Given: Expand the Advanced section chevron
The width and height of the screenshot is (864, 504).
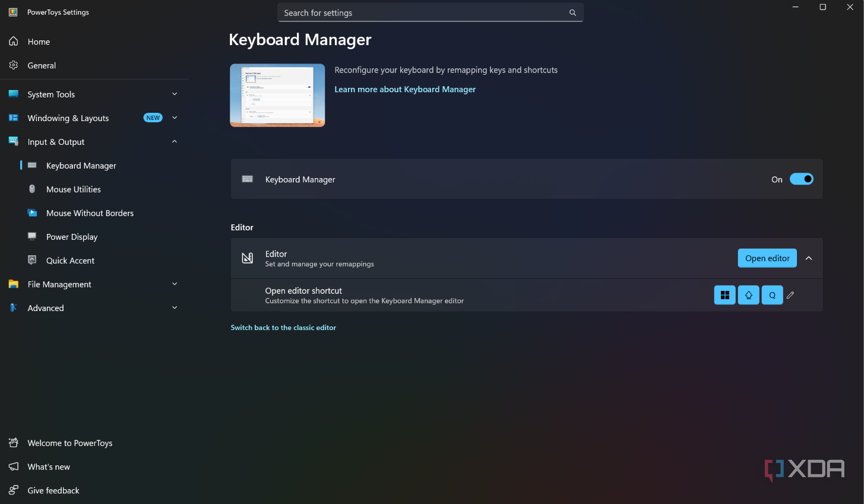Looking at the screenshot, I should click(175, 308).
